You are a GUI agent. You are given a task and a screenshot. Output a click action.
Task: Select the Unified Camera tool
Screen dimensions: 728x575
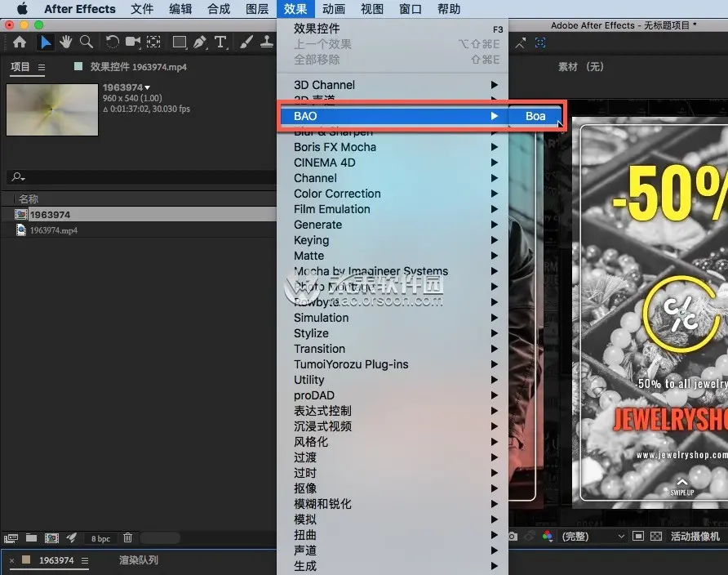pos(133,42)
